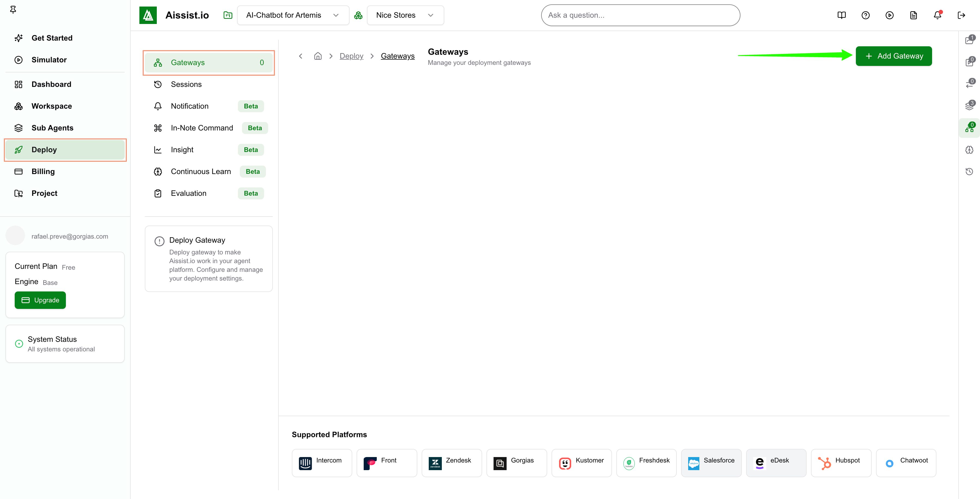Select the eDesk platform card
This screenshot has width=980, height=499.
tap(776, 463)
